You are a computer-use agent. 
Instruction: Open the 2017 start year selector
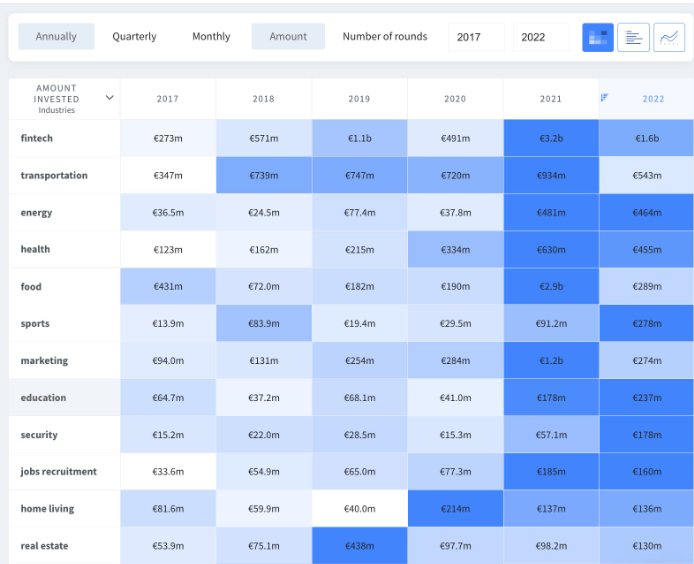[476, 37]
